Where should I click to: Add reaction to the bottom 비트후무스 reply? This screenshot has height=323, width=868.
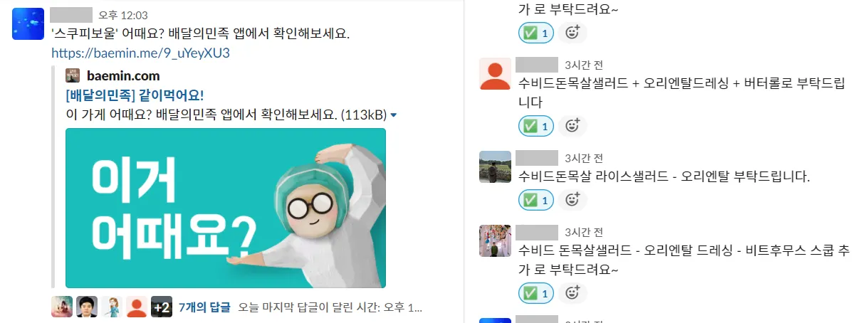coord(572,292)
